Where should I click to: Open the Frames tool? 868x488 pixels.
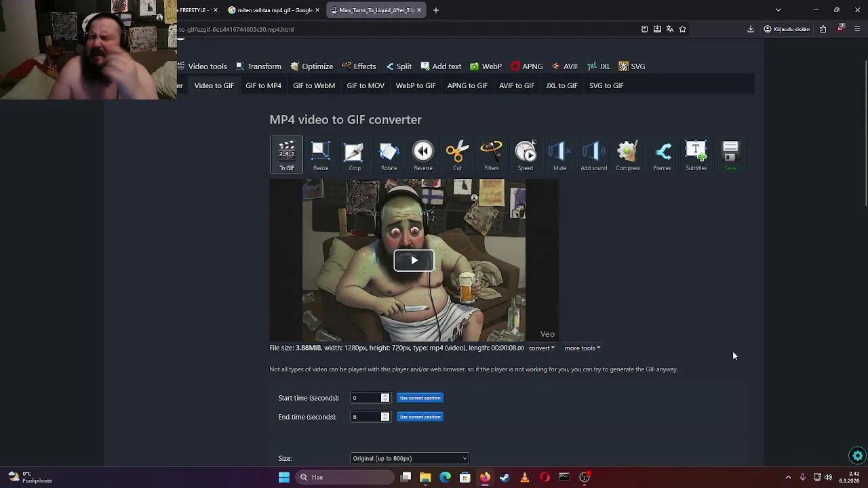(662, 155)
